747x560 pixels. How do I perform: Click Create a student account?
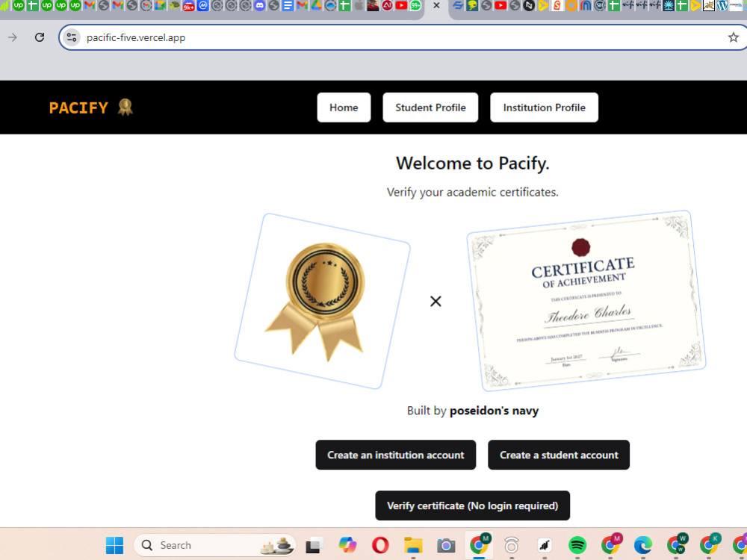558,455
